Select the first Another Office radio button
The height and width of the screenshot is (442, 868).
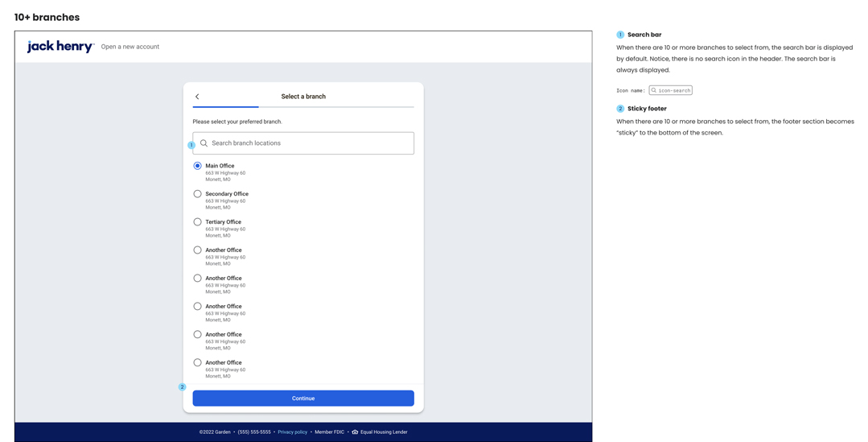[197, 250]
